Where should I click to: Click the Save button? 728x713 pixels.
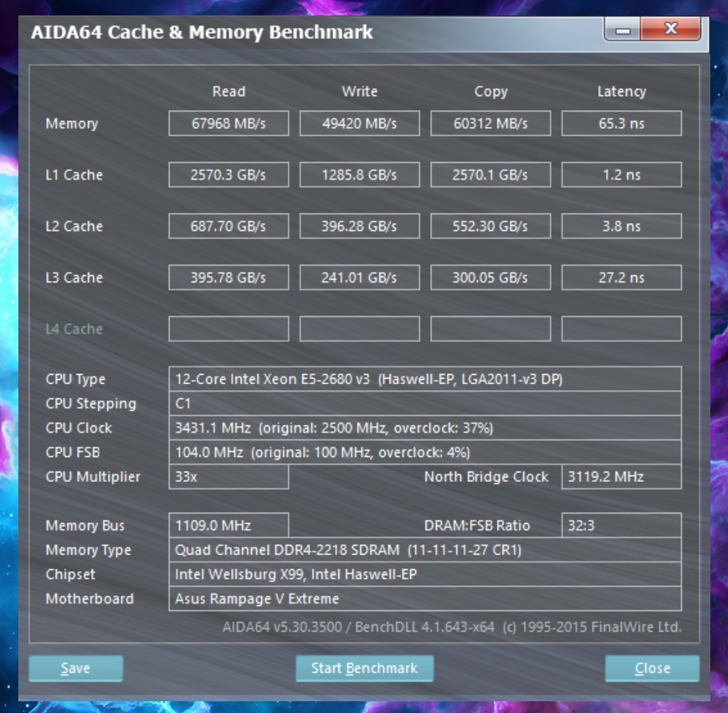click(76, 668)
